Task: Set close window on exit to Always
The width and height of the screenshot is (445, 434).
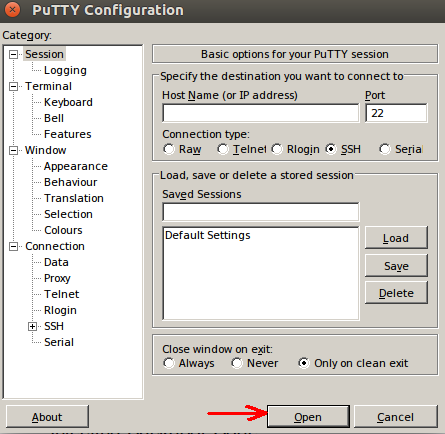Action: 169,363
